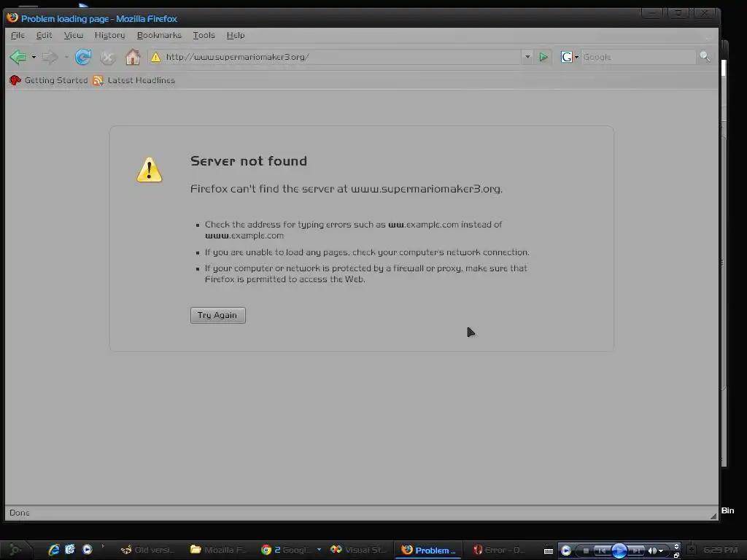Click play in taskbar media player
Screen dimensions: 747x560
click(619, 551)
